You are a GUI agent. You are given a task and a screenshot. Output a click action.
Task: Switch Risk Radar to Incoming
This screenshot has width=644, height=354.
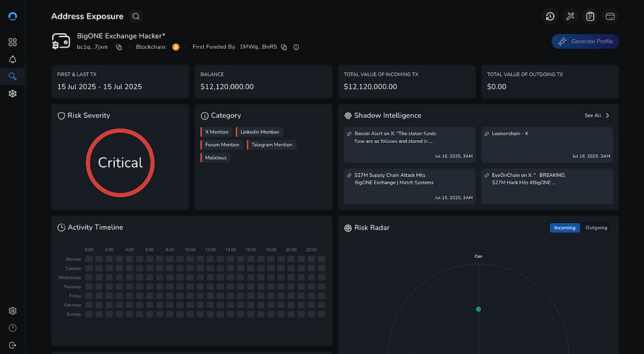tap(565, 228)
